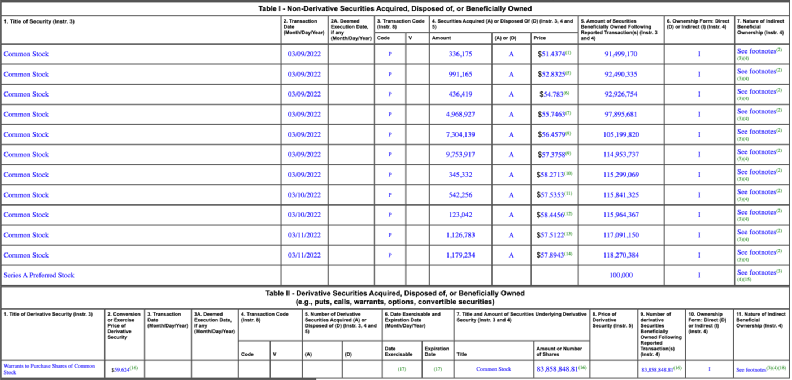
Task: Click the 03/11/2022 date for 1,126,783 shares
Action: tap(304, 235)
